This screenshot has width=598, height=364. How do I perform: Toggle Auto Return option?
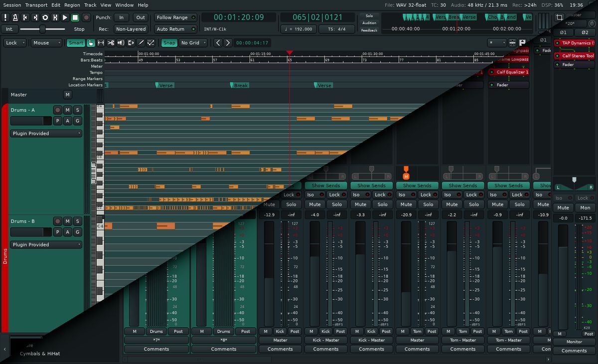tap(175, 29)
